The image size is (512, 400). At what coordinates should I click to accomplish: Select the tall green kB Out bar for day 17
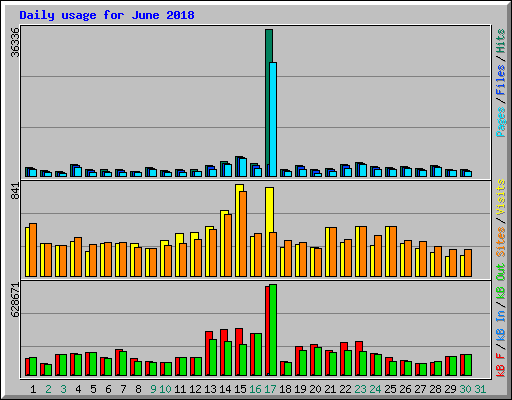(x=273, y=330)
